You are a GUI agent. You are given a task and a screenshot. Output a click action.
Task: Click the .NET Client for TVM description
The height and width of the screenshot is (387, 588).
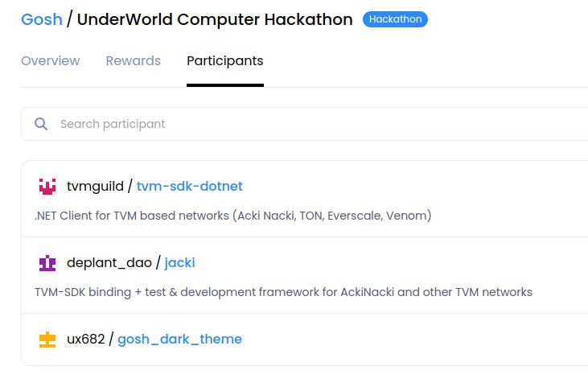pyautogui.click(x=233, y=216)
